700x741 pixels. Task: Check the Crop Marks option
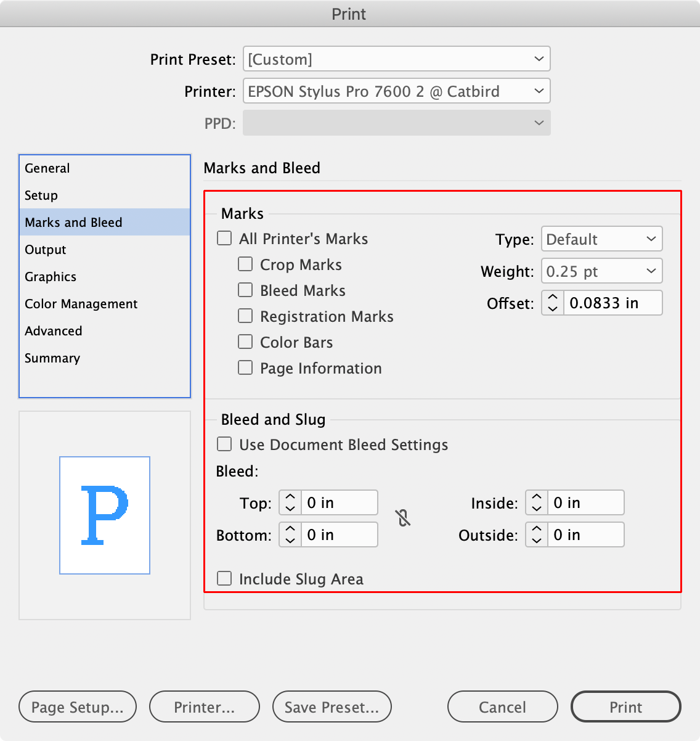245,264
